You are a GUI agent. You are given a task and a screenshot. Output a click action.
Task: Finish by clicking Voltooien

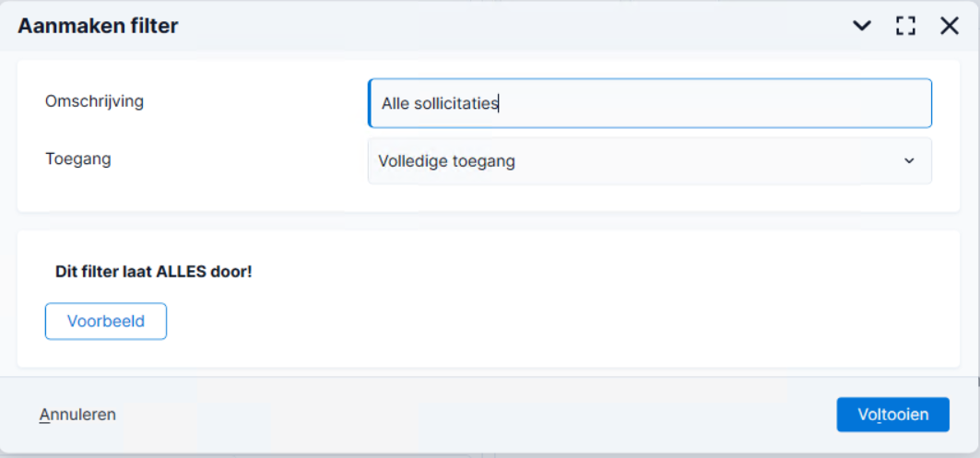pos(893,415)
